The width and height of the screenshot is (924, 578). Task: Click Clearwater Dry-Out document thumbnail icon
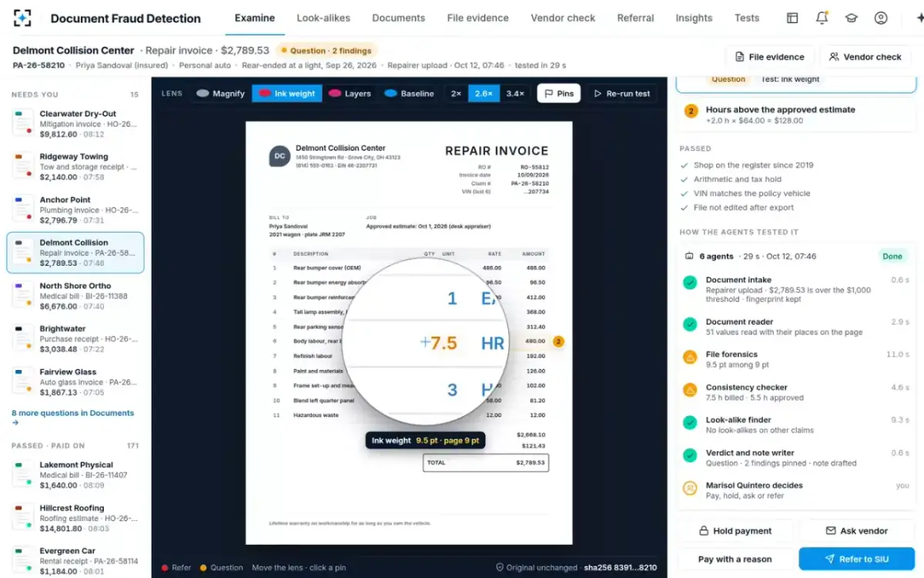coord(22,123)
